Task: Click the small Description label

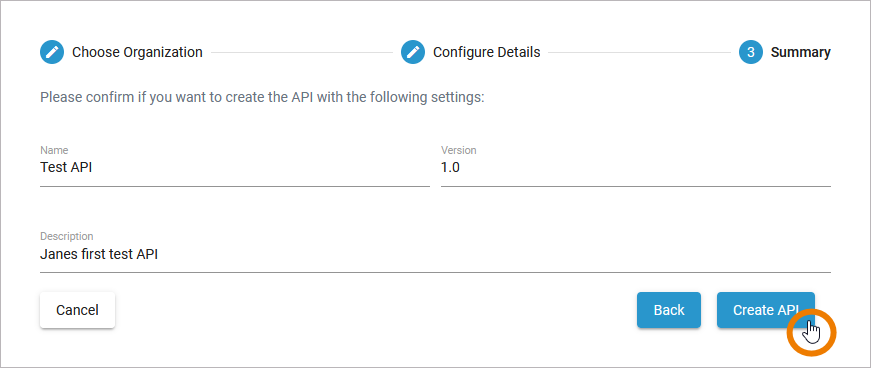Action: (x=66, y=236)
